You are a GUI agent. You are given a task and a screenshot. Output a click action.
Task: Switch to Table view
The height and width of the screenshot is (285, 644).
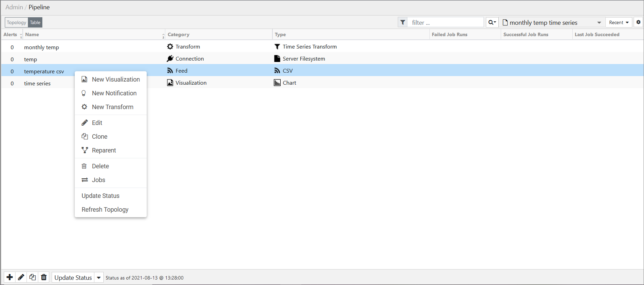pyautogui.click(x=35, y=22)
